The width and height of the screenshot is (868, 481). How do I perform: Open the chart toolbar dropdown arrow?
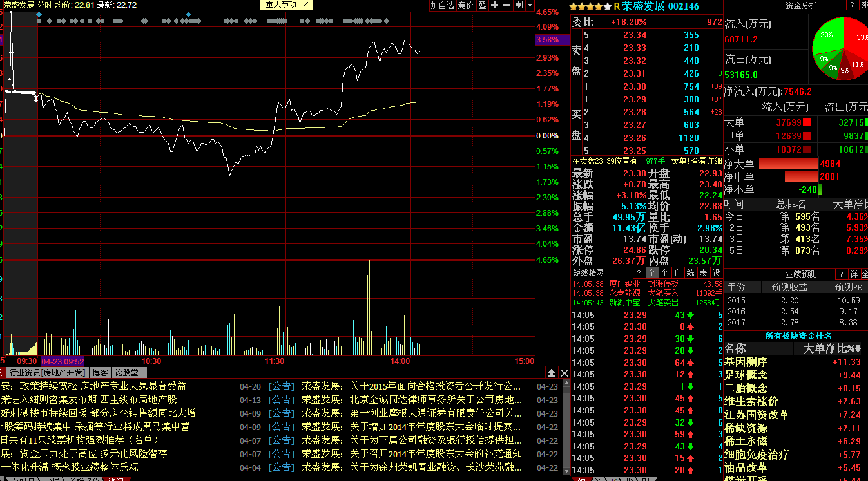[530, 5]
